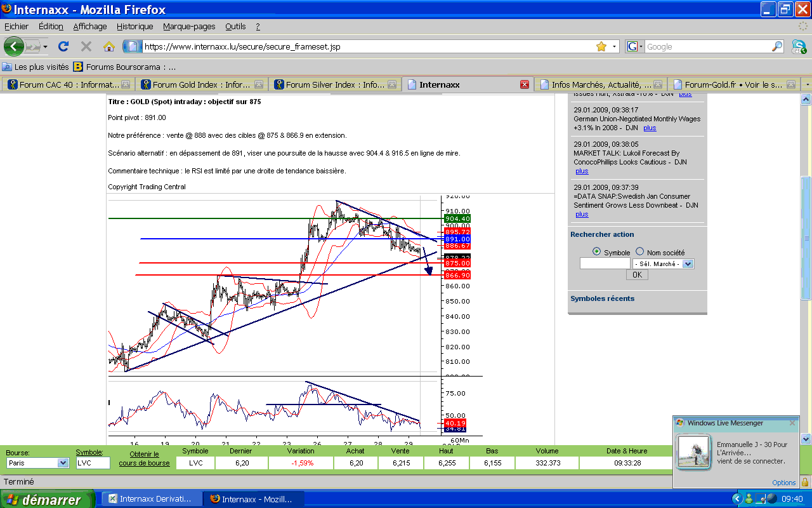
Task: Select the Nom société radio button
Action: [639, 251]
